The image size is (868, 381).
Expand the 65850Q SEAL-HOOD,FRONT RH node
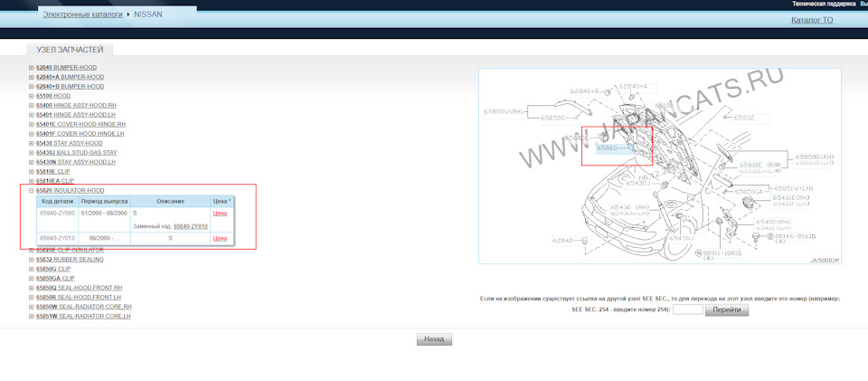[x=31, y=288]
